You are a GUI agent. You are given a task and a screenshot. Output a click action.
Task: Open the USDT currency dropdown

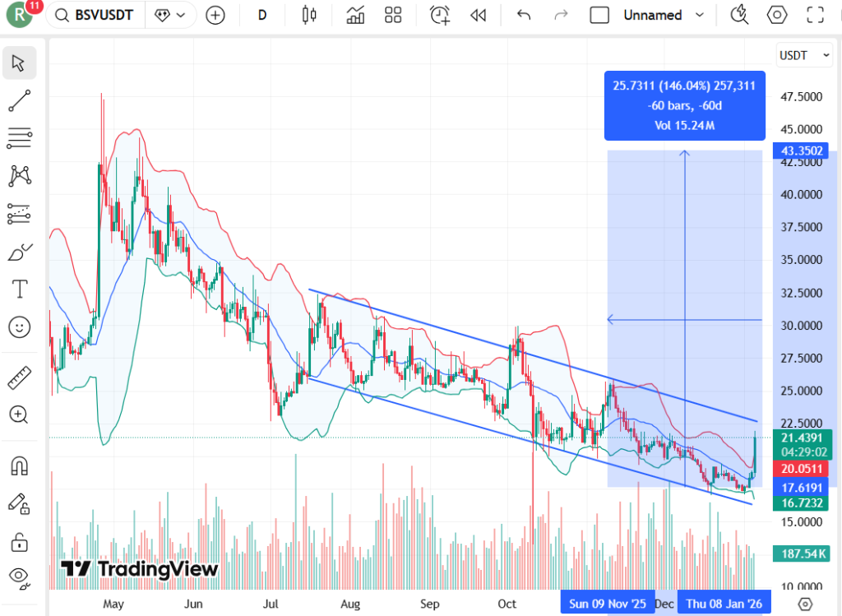coord(803,55)
